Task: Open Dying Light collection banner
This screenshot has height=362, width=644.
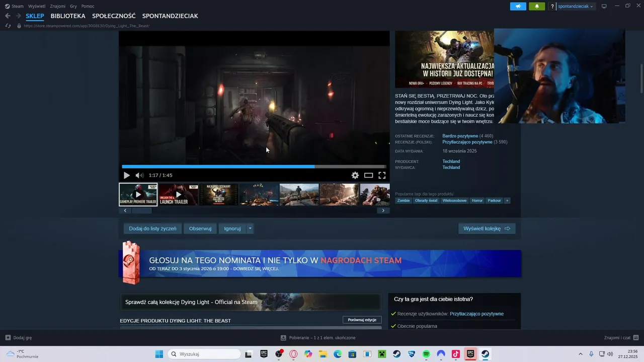Action: point(250,302)
